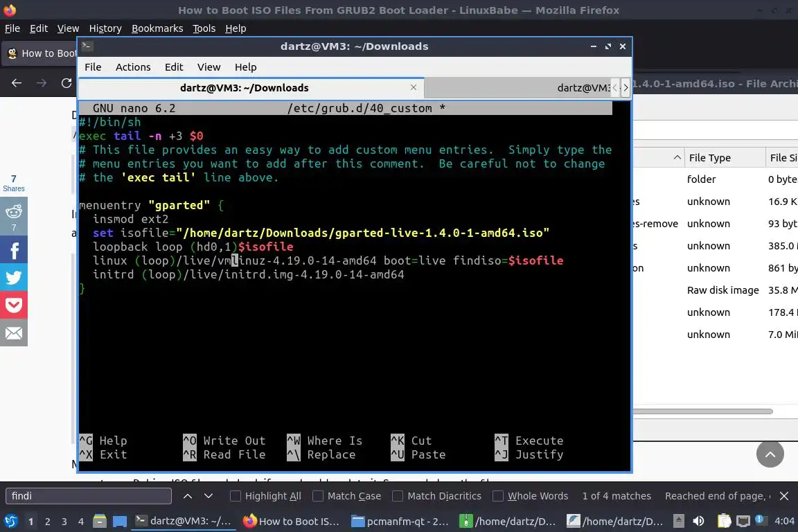Open Firefox Bookmarks menu
This screenshot has height=532, width=798.
157,28
